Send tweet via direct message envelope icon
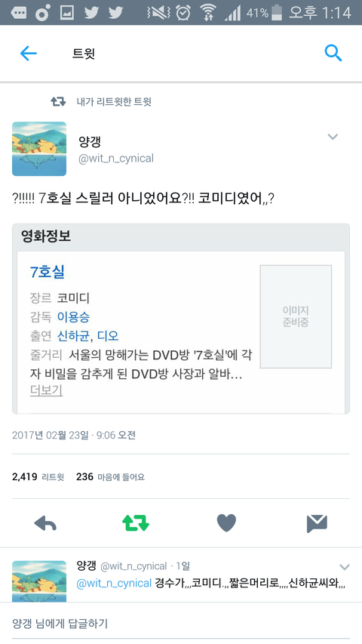The height and width of the screenshot is (644, 362). (x=317, y=524)
